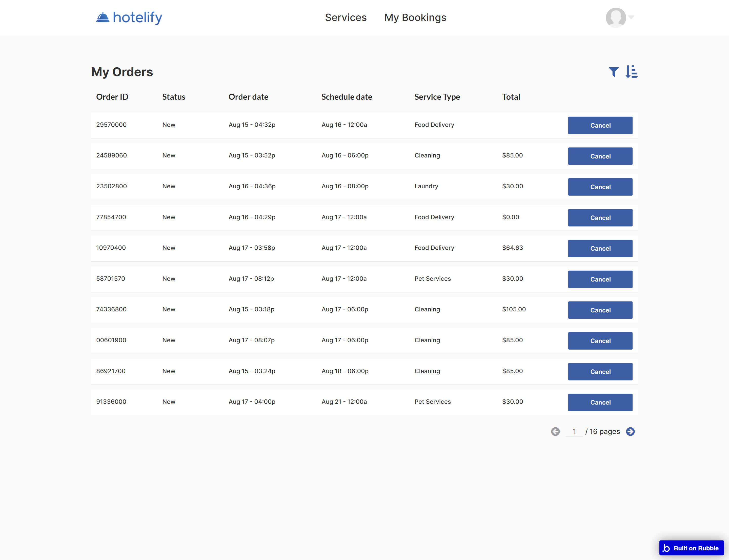Click the $0.00 total value
The image size is (729, 560).
point(510,217)
